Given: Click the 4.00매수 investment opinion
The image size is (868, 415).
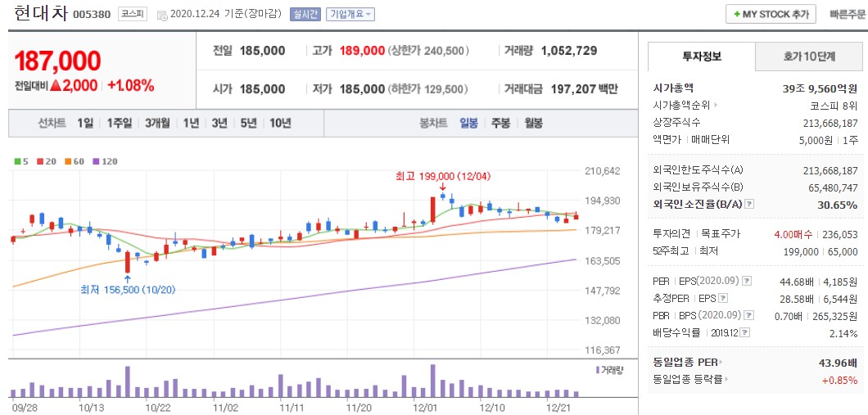Looking at the screenshot, I should pos(793,235).
